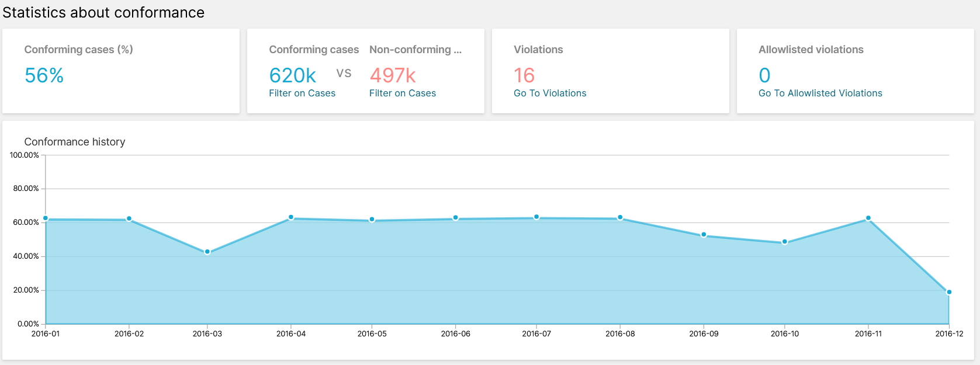Open Go To Allowlisted Violations link
The image size is (980, 365).
[820, 93]
